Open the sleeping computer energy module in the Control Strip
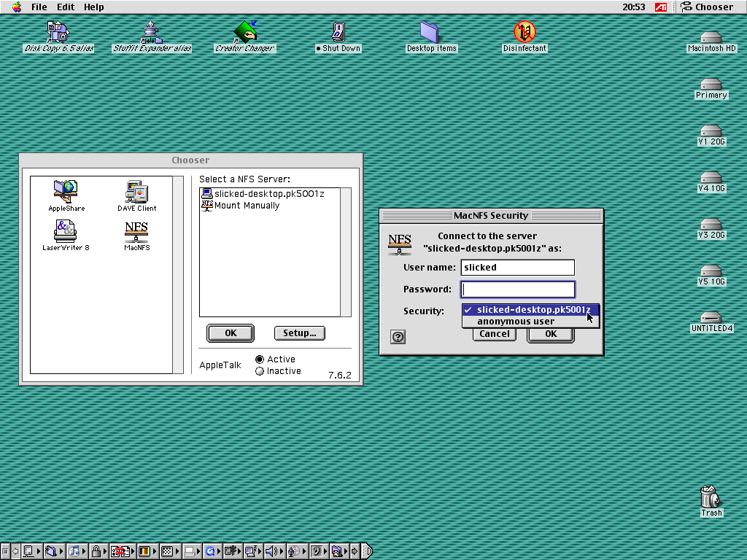The height and width of the screenshot is (560, 747). click(x=253, y=551)
